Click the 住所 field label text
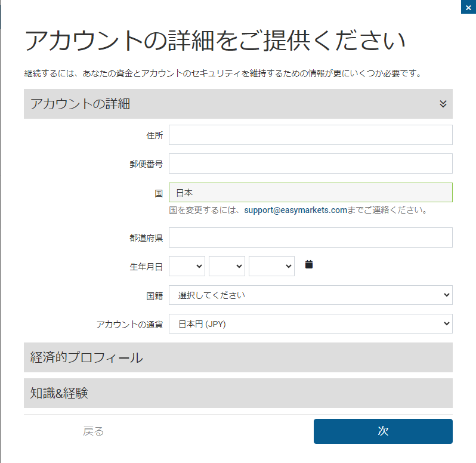This screenshot has height=463, width=476. 154,135
